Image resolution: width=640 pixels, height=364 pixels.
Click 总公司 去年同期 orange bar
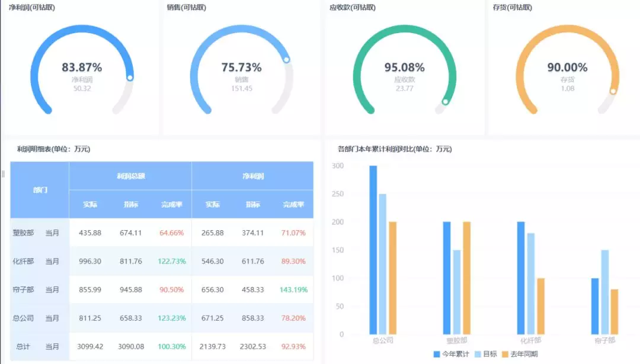[393, 278]
